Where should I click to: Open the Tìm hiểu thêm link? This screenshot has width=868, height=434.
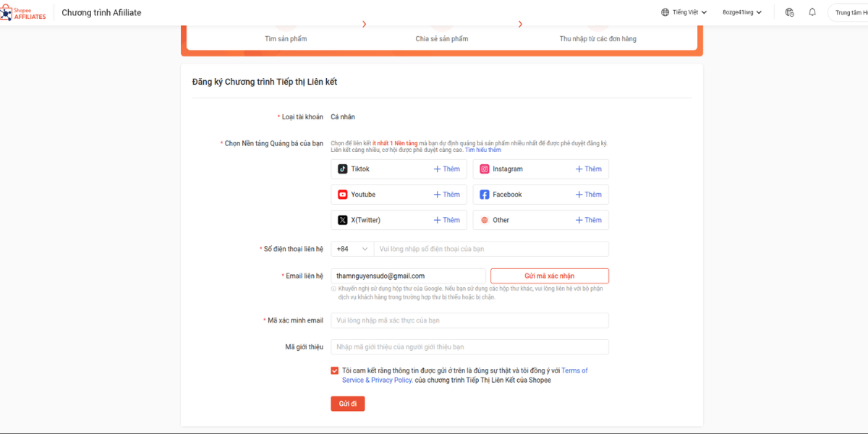pos(483,150)
